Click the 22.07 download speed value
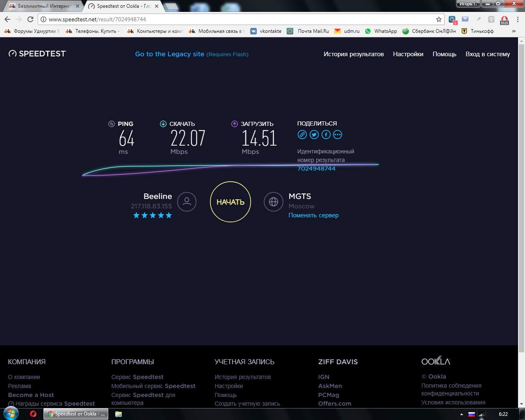525x420 pixels. pyautogui.click(x=187, y=138)
